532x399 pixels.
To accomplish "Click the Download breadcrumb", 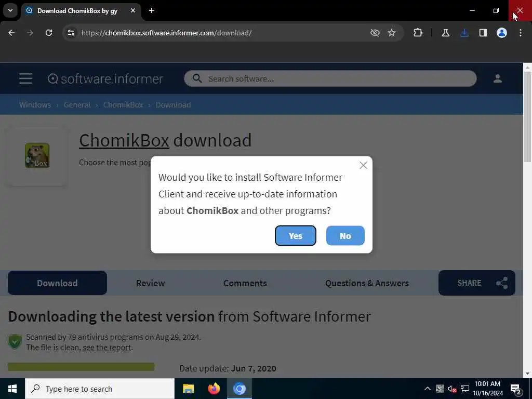I will point(174,105).
